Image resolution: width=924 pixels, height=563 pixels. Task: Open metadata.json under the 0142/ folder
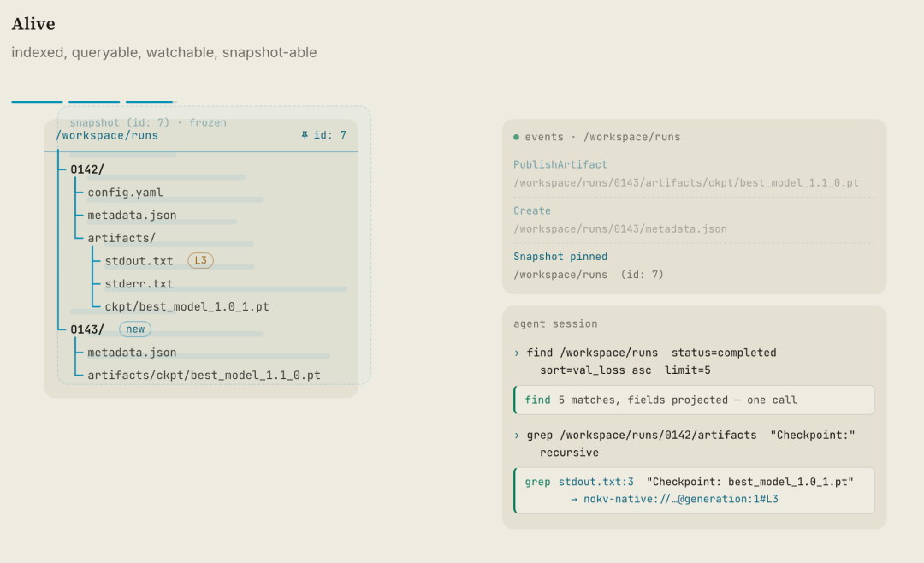click(132, 216)
